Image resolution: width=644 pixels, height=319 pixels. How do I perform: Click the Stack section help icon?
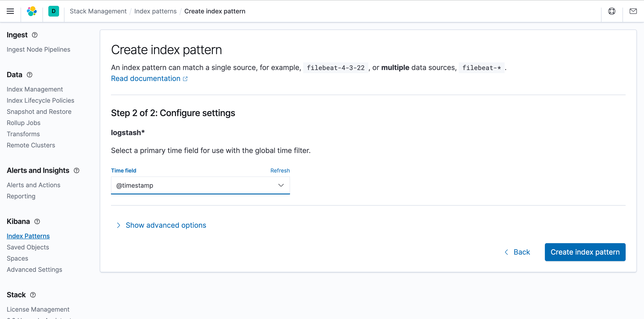coord(33,295)
